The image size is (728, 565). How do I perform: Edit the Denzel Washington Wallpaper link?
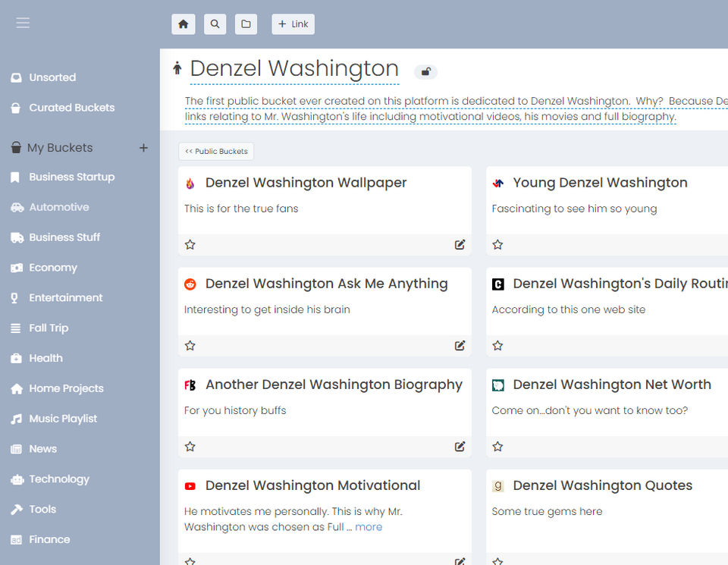460,244
